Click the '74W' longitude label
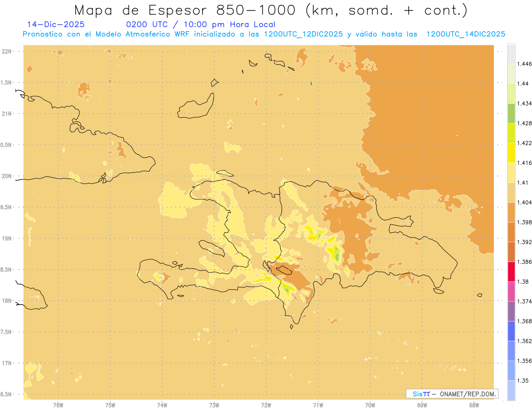 click(x=162, y=405)
